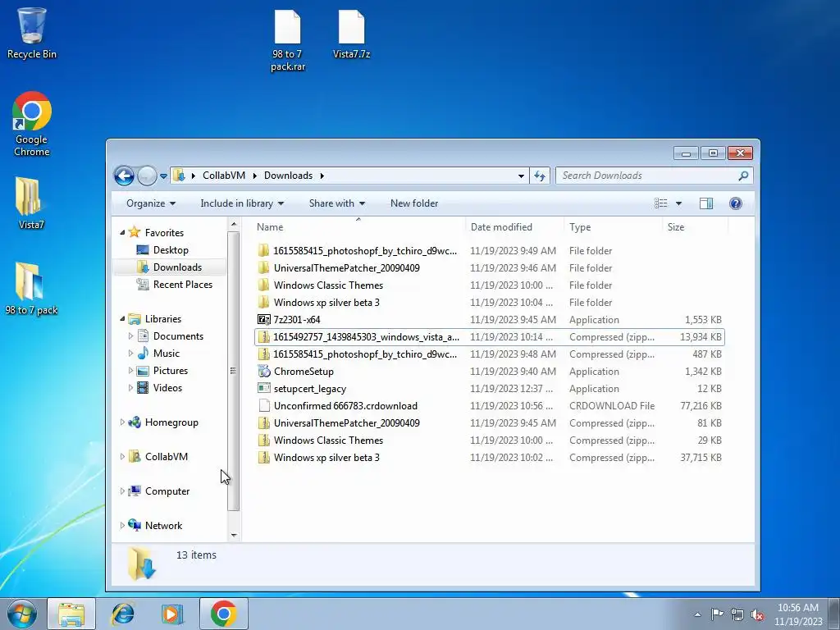Screen dimensions: 840x630
Task: Select the Windows Classic Themes zip archive
Action: 489,441
